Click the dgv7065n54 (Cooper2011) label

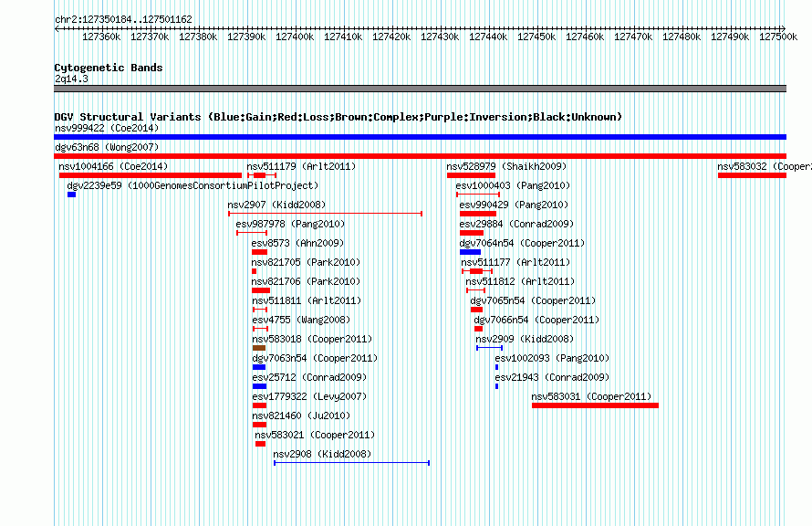[533, 300]
